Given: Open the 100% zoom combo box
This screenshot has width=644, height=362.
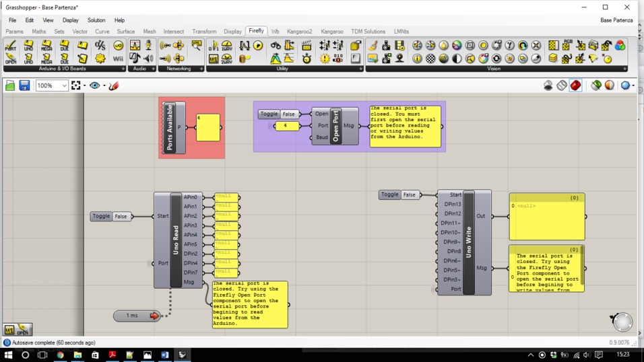Looking at the screenshot, I should point(52,85).
